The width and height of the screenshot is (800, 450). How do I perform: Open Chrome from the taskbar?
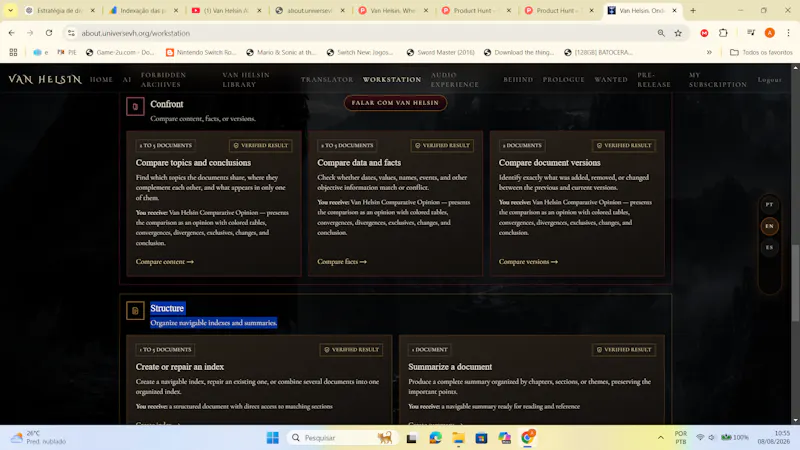[528, 438]
